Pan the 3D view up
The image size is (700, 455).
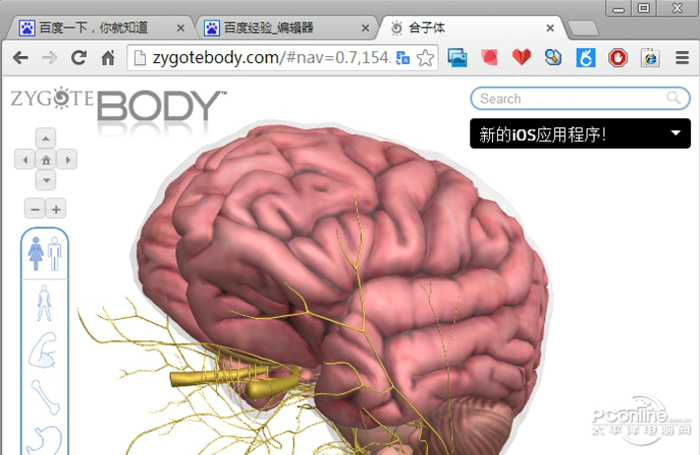[46, 138]
